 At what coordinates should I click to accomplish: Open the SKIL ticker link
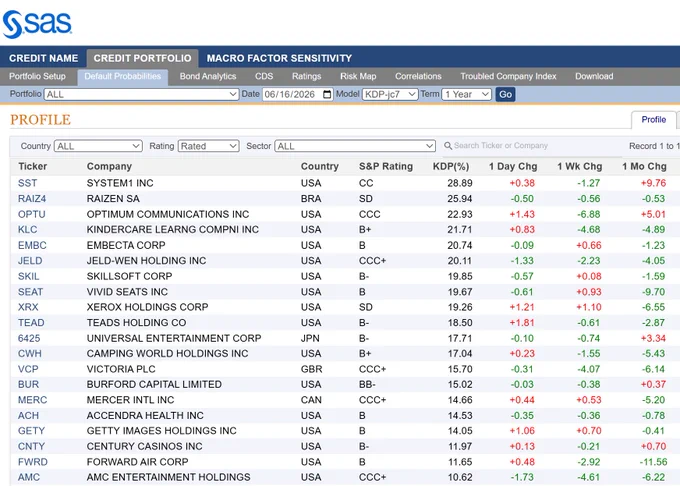coord(29,276)
